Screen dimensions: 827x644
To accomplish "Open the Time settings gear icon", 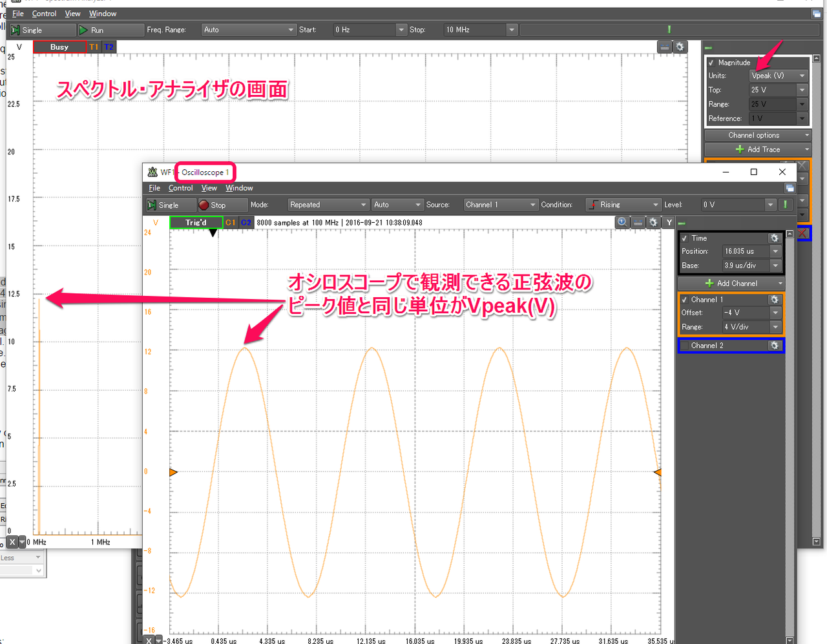I will [x=774, y=238].
